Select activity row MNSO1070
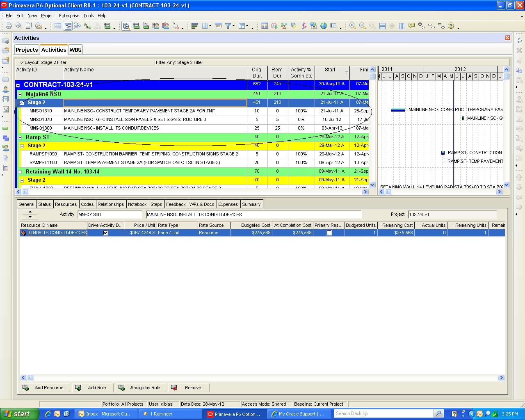525x420 pixels. (193, 119)
